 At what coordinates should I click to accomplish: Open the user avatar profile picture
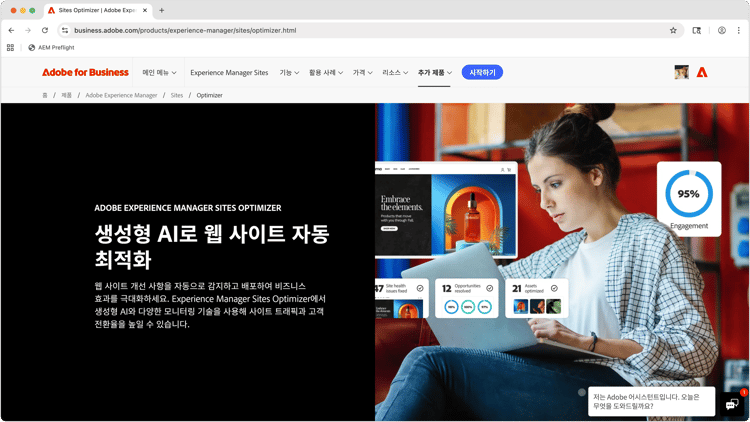pyautogui.click(x=682, y=72)
